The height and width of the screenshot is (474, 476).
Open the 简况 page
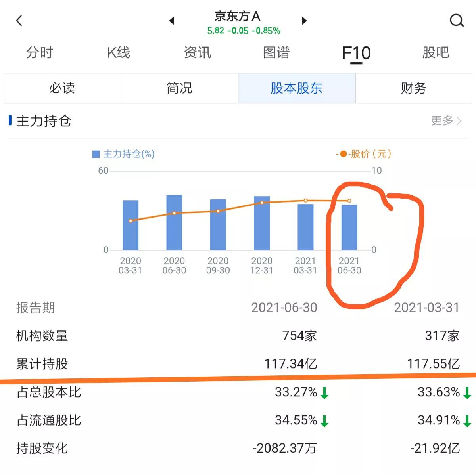[179, 88]
